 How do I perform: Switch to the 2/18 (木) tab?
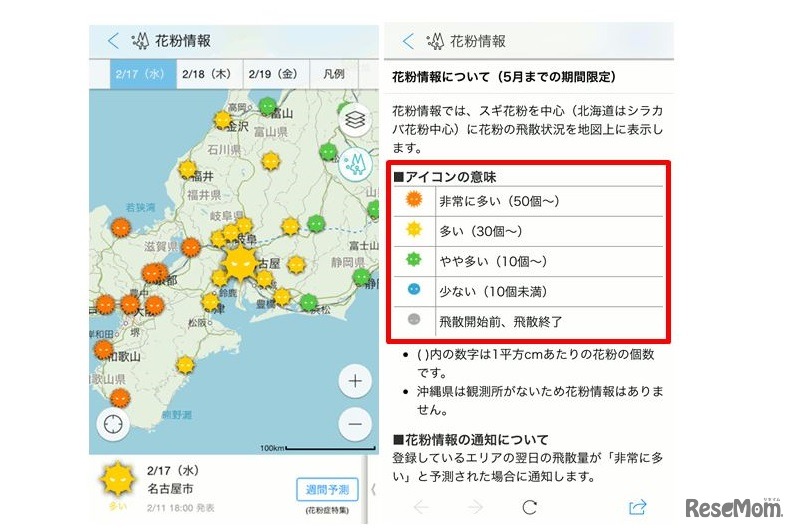click(209, 74)
